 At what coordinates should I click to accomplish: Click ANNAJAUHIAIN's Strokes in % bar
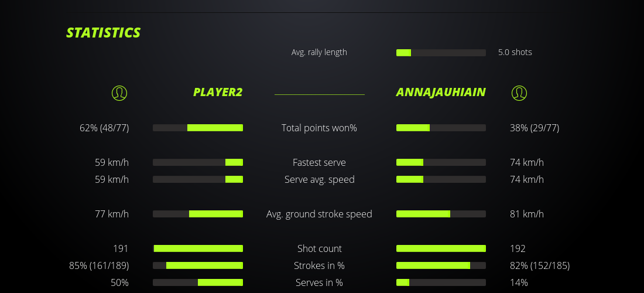coord(441,265)
